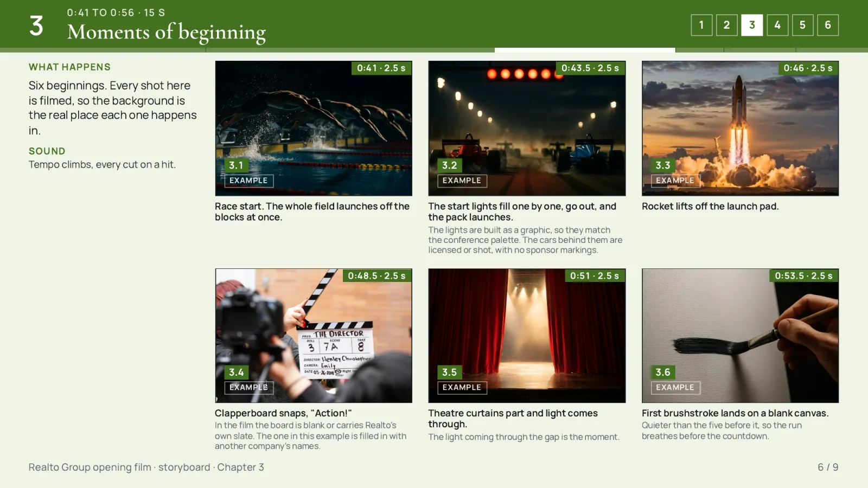The width and height of the screenshot is (868, 488).
Task: Select the caption "Clapperboard snaps, "Action!""
Action: [283, 413]
